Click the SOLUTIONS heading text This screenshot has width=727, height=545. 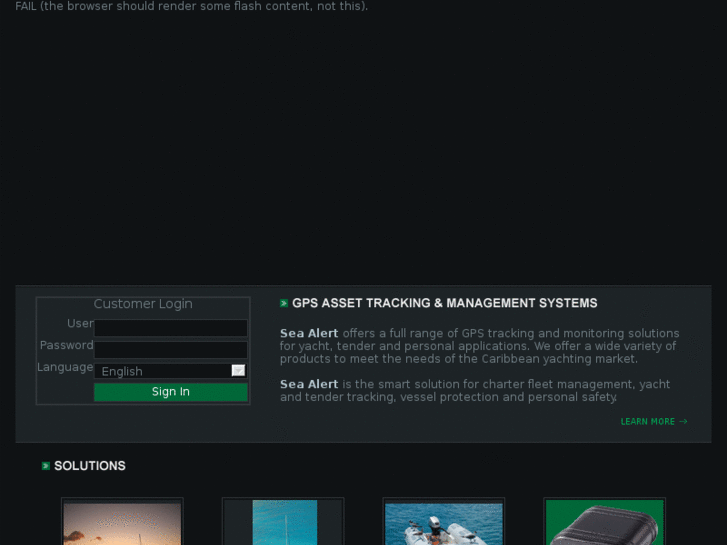point(90,466)
